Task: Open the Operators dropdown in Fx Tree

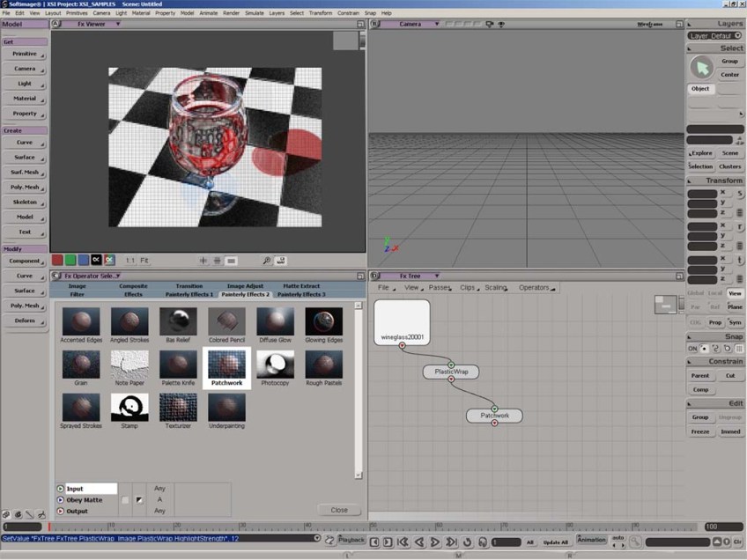Action: (x=535, y=288)
